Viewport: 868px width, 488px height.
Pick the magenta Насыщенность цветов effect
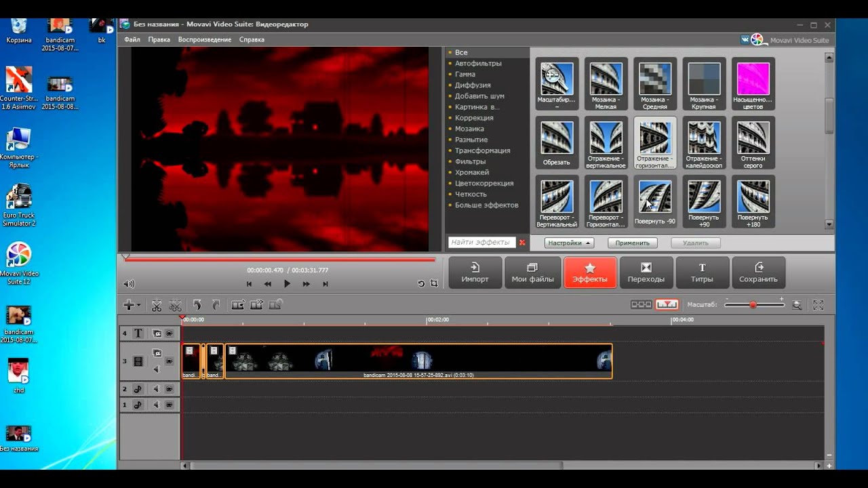point(753,84)
